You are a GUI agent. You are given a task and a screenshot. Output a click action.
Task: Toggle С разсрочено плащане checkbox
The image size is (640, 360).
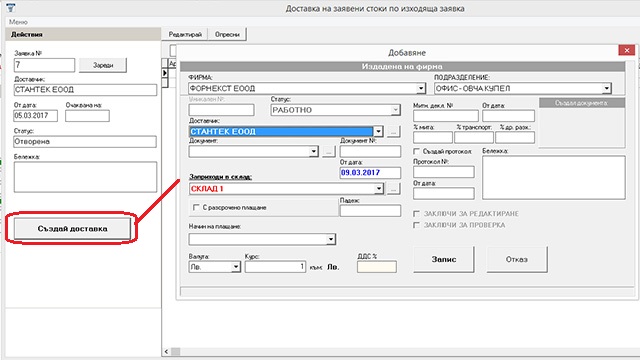click(196, 207)
